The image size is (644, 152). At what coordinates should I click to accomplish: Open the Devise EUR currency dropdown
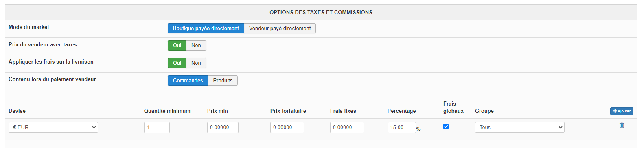tap(53, 127)
